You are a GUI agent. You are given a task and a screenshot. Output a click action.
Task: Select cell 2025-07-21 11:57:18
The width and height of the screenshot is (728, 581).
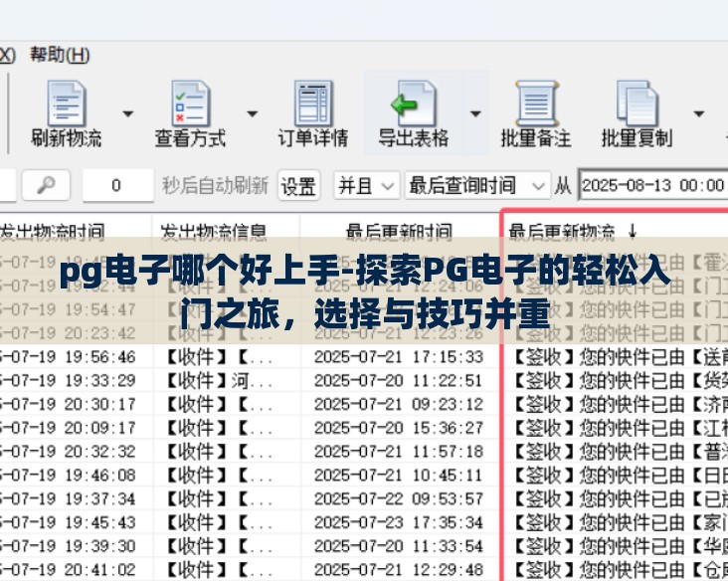pyautogui.click(x=399, y=452)
